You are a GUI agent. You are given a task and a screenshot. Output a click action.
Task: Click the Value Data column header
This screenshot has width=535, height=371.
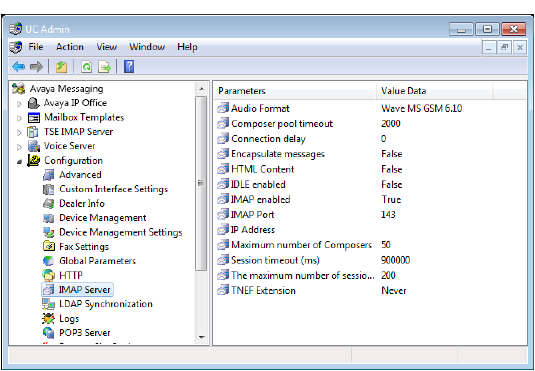(434, 90)
